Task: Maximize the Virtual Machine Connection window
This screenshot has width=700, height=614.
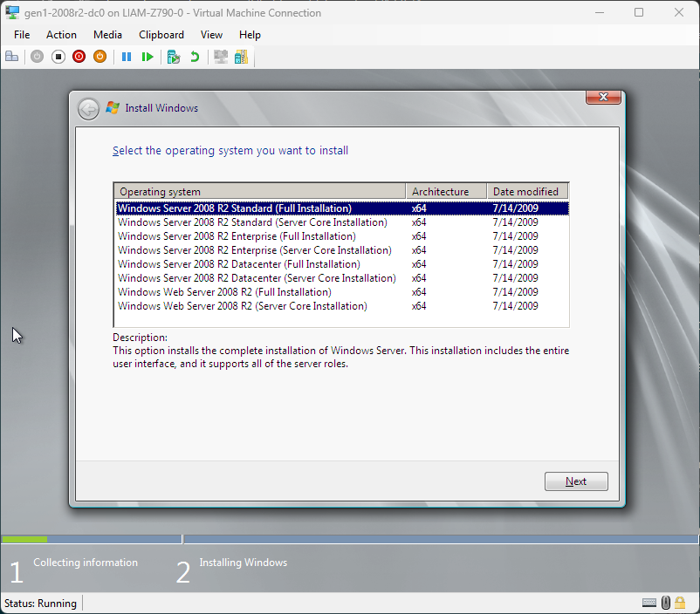Action: pyautogui.click(x=639, y=12)
